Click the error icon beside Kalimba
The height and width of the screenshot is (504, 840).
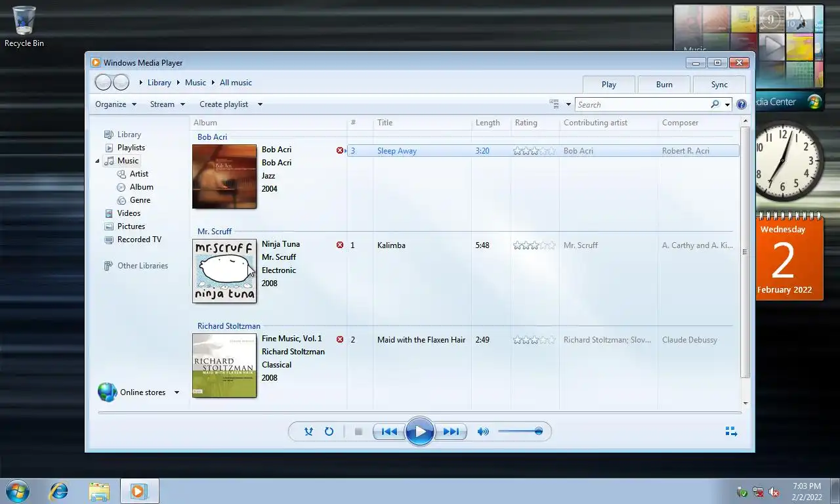point(340,245)
